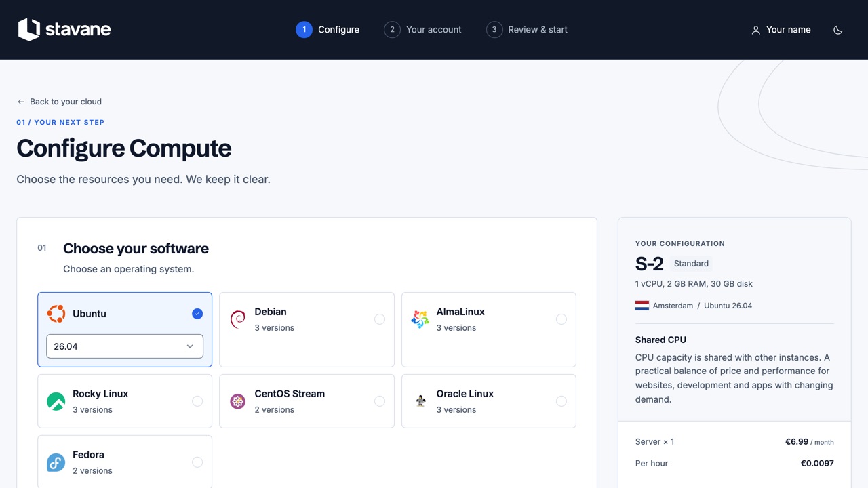
Task: Click the Oracle Linux penguin icon
Action: 420,401
